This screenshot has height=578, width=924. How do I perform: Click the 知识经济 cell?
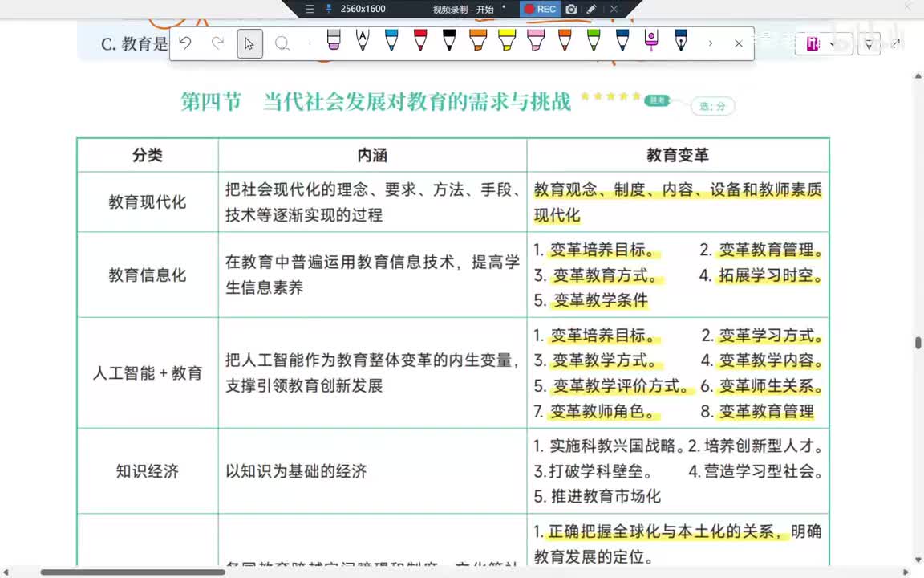click(148, 471)
